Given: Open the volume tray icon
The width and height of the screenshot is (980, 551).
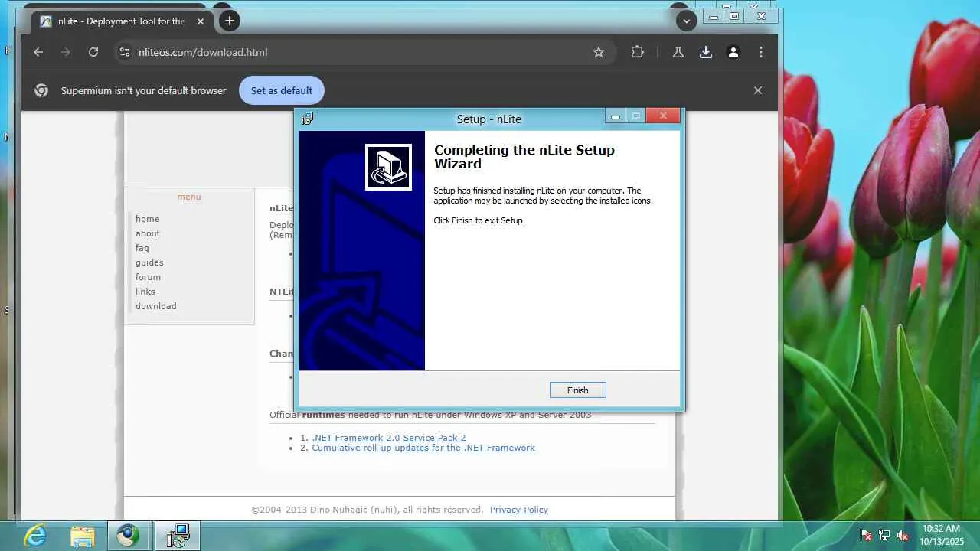Looking at the screenshot, I should tap(903, 536).
